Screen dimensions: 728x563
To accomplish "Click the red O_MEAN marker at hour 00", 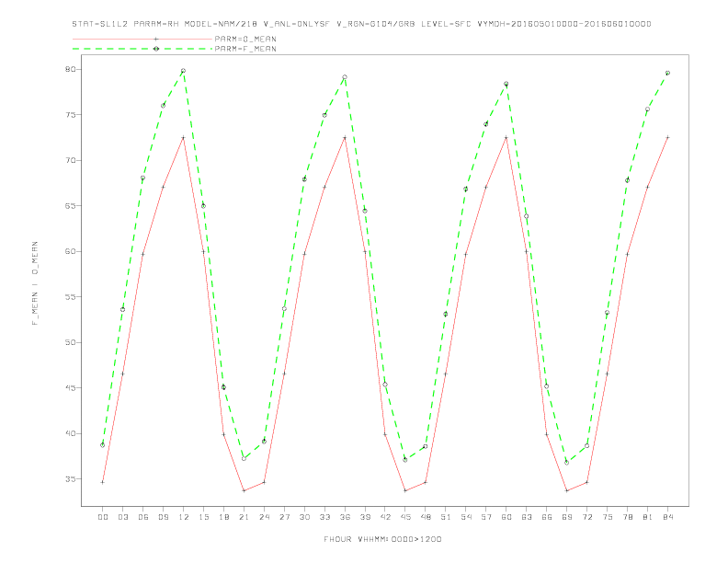I will pos(103,482).
